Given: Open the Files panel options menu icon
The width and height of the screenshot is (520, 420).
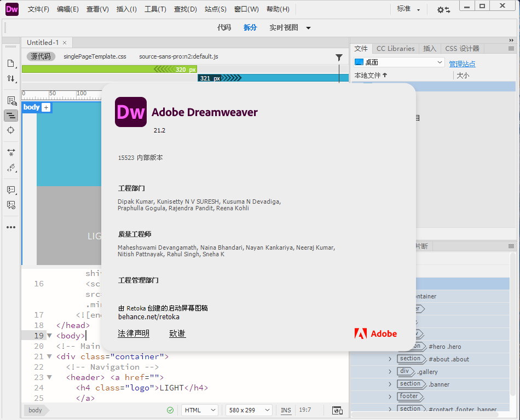Looking at the screenshot, I should click(x=511, y=48).
